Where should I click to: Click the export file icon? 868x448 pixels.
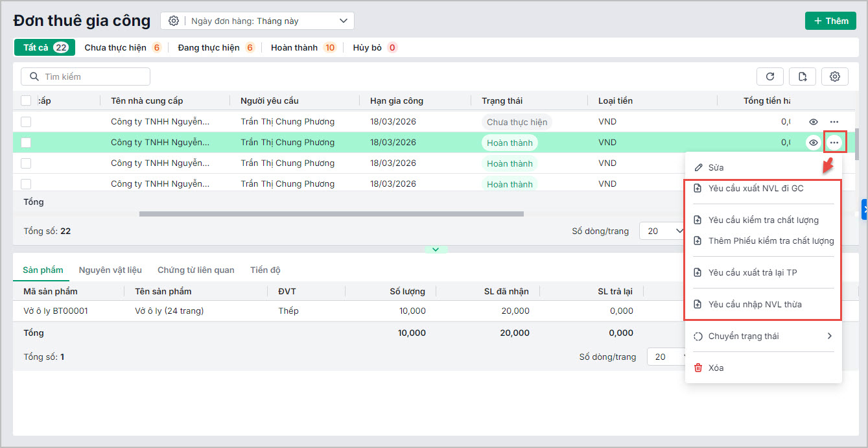(x=803, y=77)
